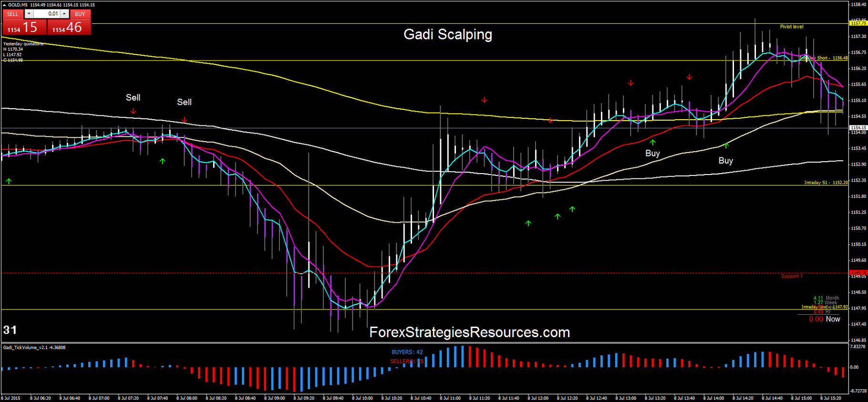868x402 pixels.
Task: Click the '4.11 Month' range readout
Action: [826, 298]
